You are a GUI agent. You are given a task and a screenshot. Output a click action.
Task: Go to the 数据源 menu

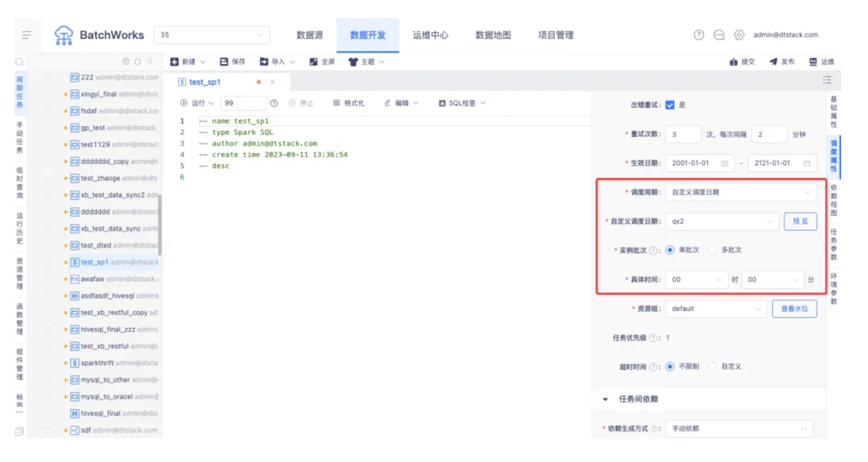tap(310, 35)
